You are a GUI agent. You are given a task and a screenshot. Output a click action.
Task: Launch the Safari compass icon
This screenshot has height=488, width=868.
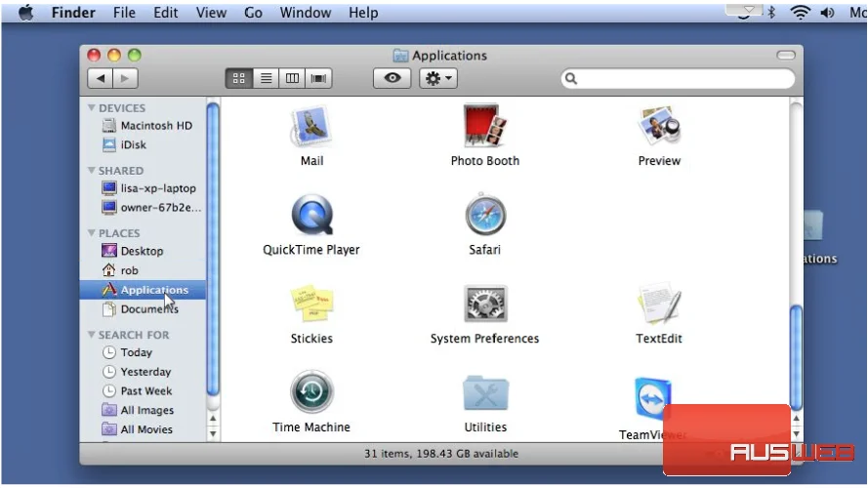tap(485, 214)
